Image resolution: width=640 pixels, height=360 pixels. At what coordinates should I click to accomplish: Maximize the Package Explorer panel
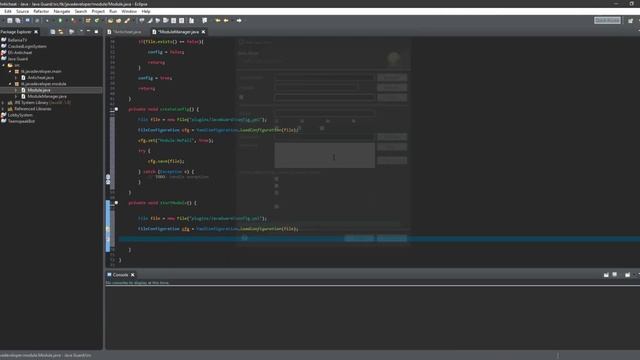(96, 31)
